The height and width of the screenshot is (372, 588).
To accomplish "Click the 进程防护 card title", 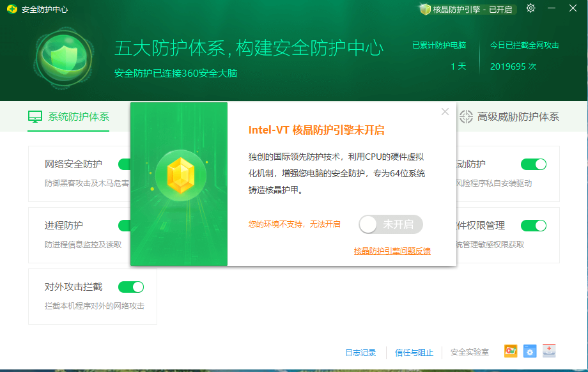I will tap(64, 226).
